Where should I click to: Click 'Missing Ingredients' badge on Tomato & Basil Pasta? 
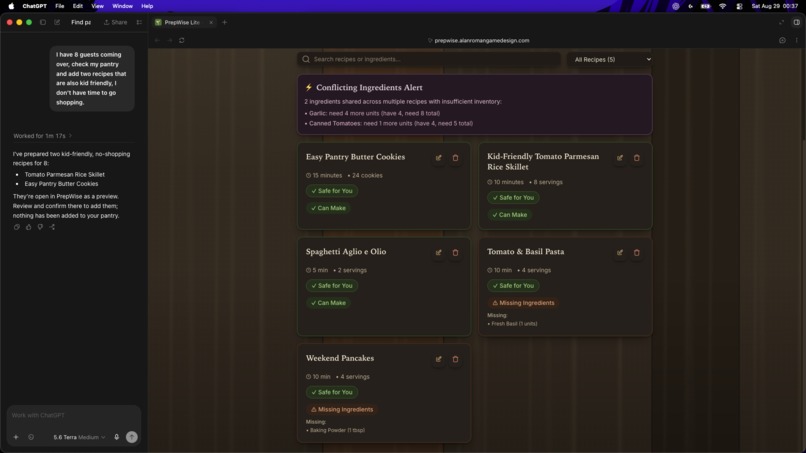(x=523, y=303)
